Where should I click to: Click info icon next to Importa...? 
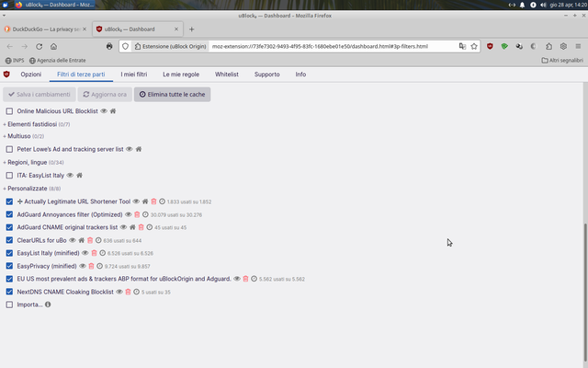[x=48, y=305]
